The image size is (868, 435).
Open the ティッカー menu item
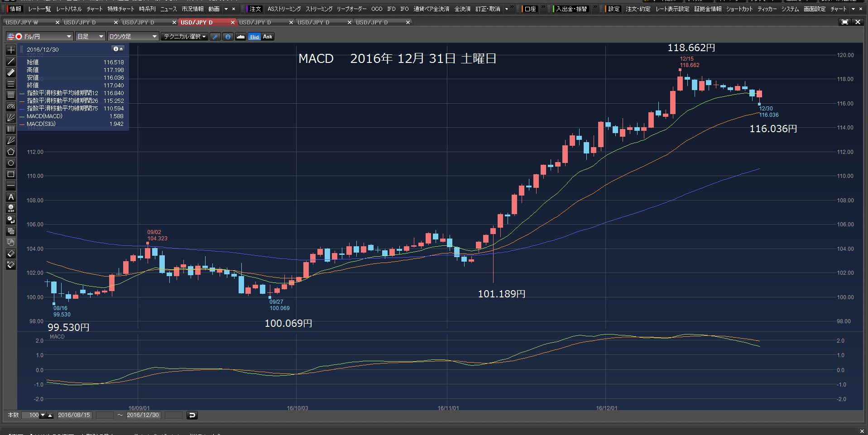[x=767, y=9]
